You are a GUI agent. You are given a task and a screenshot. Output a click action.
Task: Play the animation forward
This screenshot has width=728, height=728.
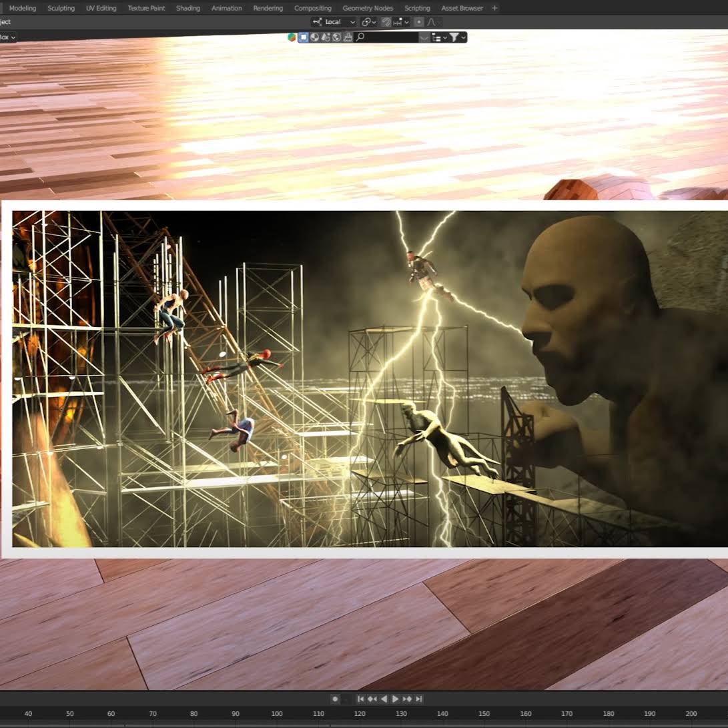395,699
